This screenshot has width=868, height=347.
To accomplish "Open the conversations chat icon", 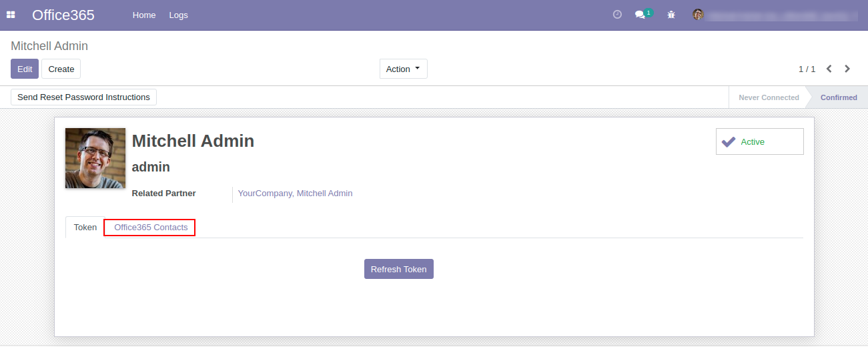I will (x=640, y=15).
